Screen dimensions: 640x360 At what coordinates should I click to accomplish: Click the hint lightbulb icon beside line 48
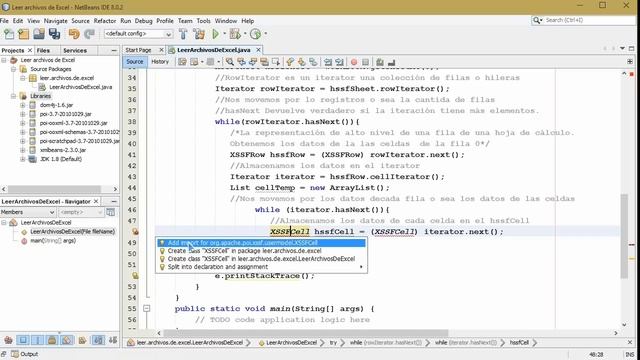[135, 232]
